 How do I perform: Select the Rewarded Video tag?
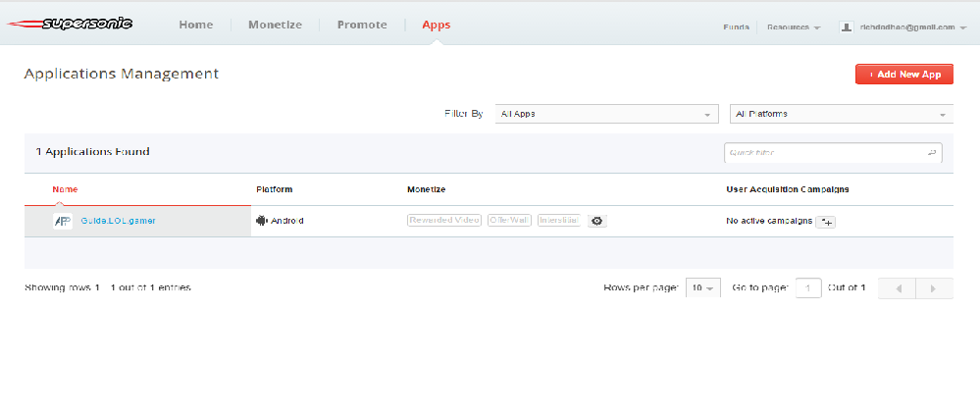(x=444, y=220)
